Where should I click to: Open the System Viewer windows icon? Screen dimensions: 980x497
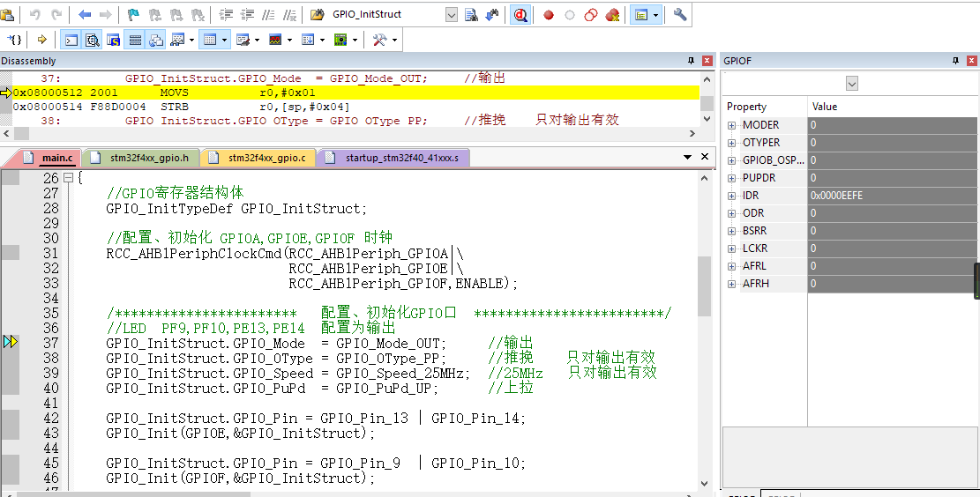(340, 40)
